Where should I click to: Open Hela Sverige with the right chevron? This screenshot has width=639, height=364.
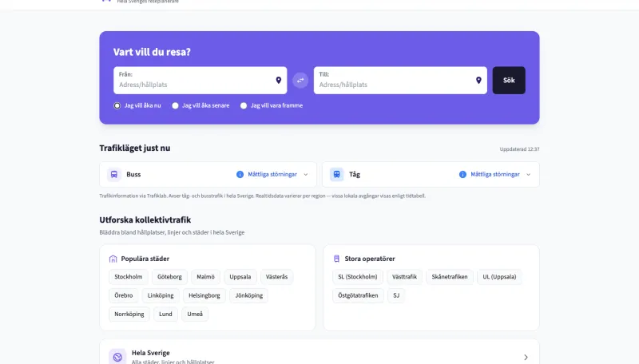(526, 358)
